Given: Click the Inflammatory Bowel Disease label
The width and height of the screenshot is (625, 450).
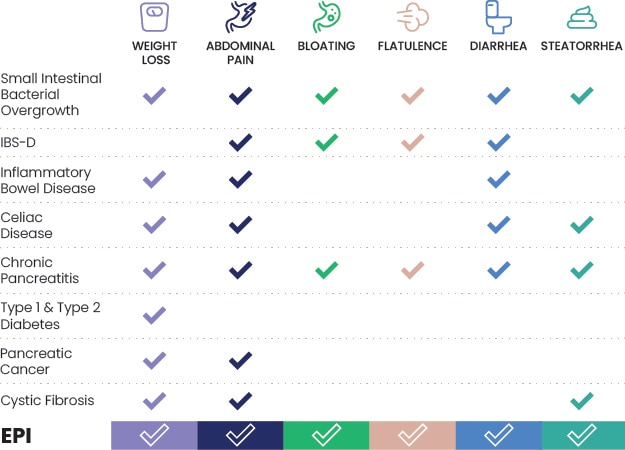Looking at the screenshot, I should pos(48,180).
